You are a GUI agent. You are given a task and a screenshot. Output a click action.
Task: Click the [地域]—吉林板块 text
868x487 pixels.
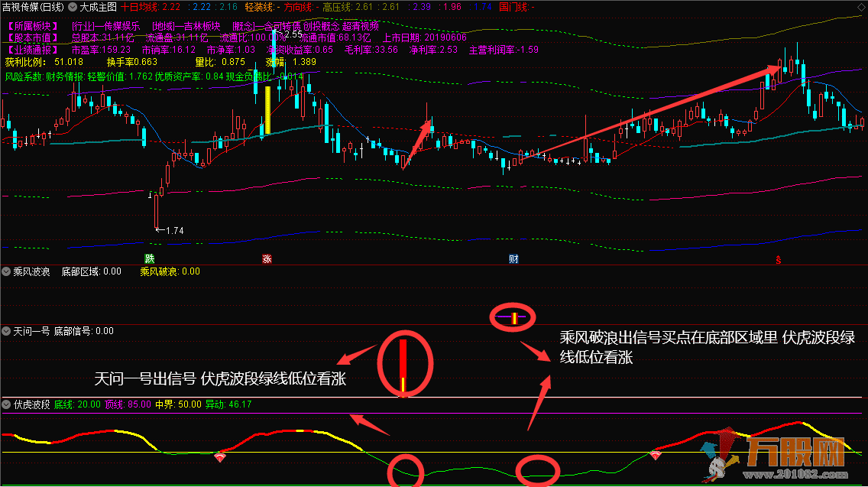pyautogui.click(x=186, y=26)
